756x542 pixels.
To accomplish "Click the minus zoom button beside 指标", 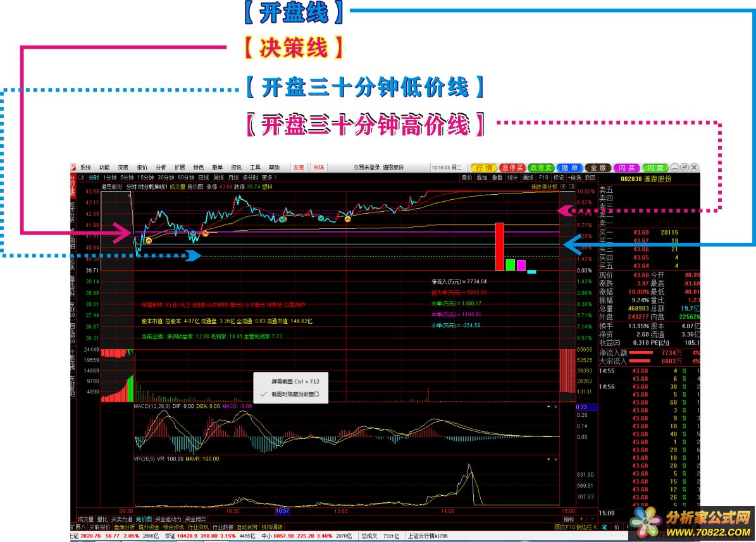I will [x=592, y=519].
